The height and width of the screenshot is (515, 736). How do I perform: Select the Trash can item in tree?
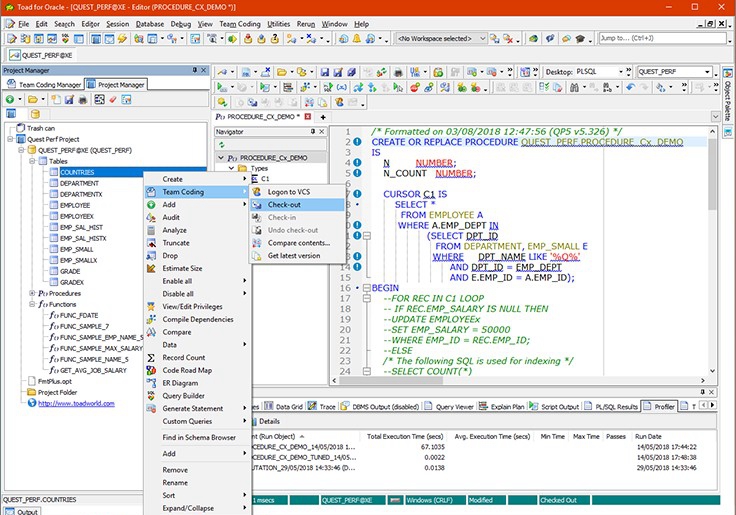(40, 128)
